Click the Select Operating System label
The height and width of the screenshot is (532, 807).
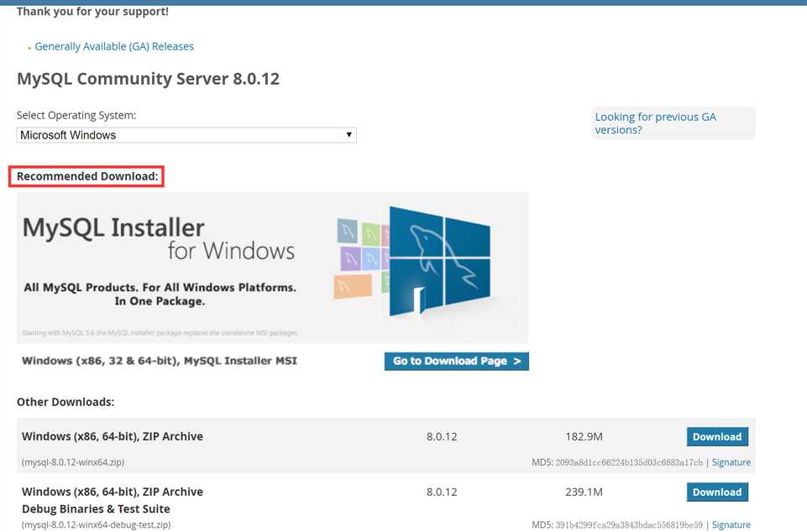(76, 115)
